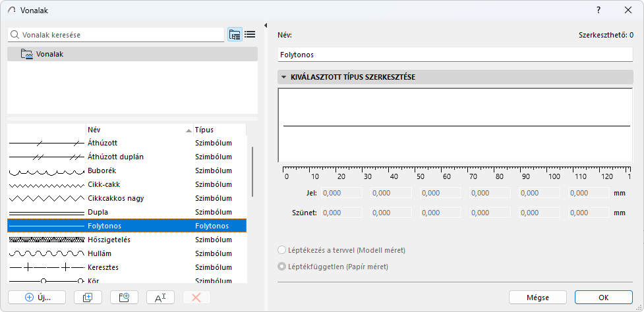Select the Hullám line type
Viewport: 644px width, 312px height.
tap(127, 253)
